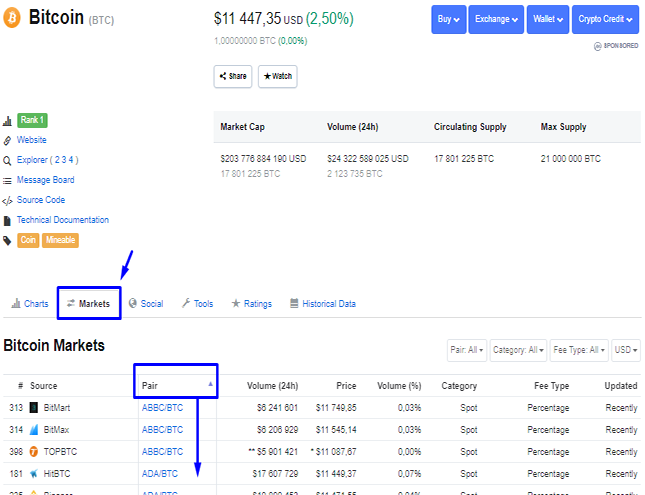
Task: Open the Source Code link
Action: point(41,200)
